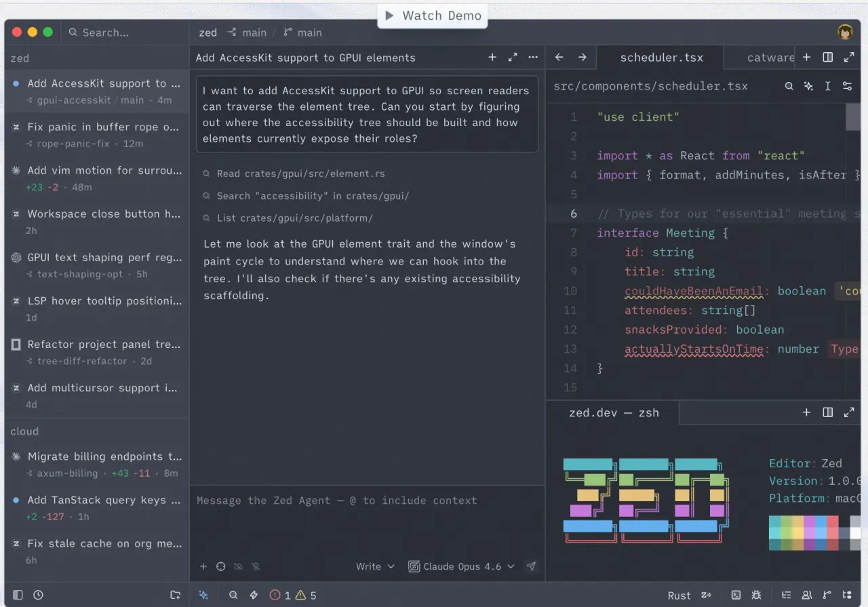
Task: Focus the Message the Zed Agent input
Action: click(367, 501)
